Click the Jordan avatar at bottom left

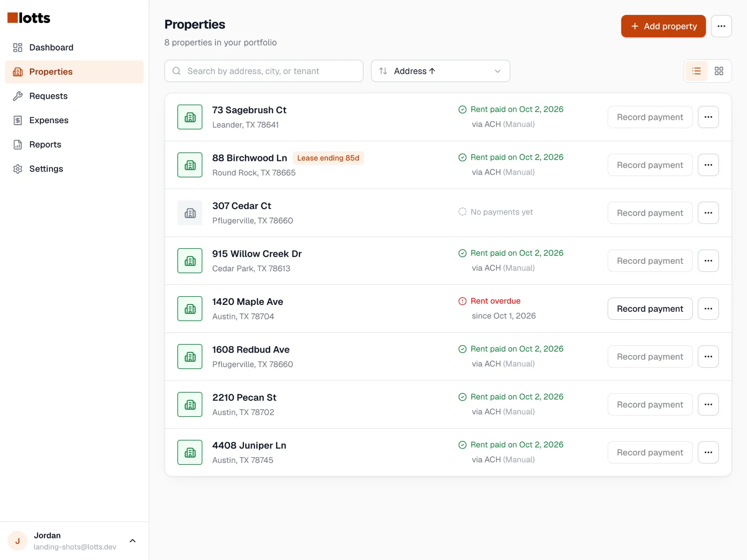pos(17,541)
